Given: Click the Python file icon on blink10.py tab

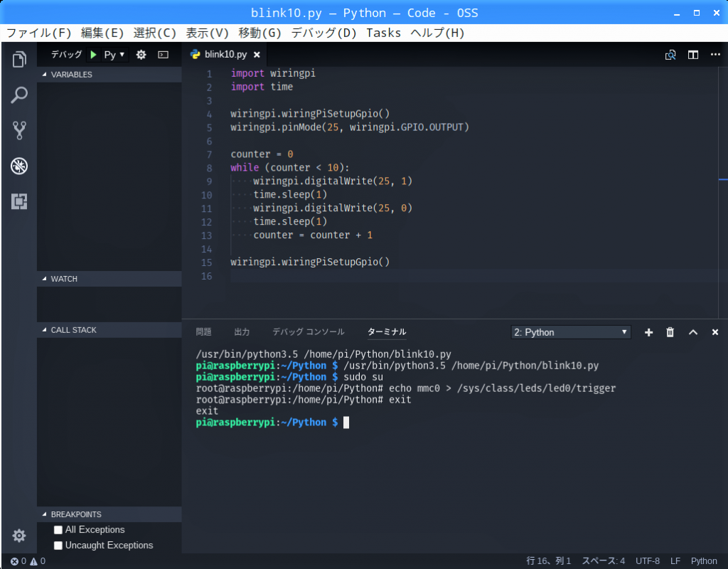Looking at the screenshot, I should pyautogui.click(x=195, y=54).
